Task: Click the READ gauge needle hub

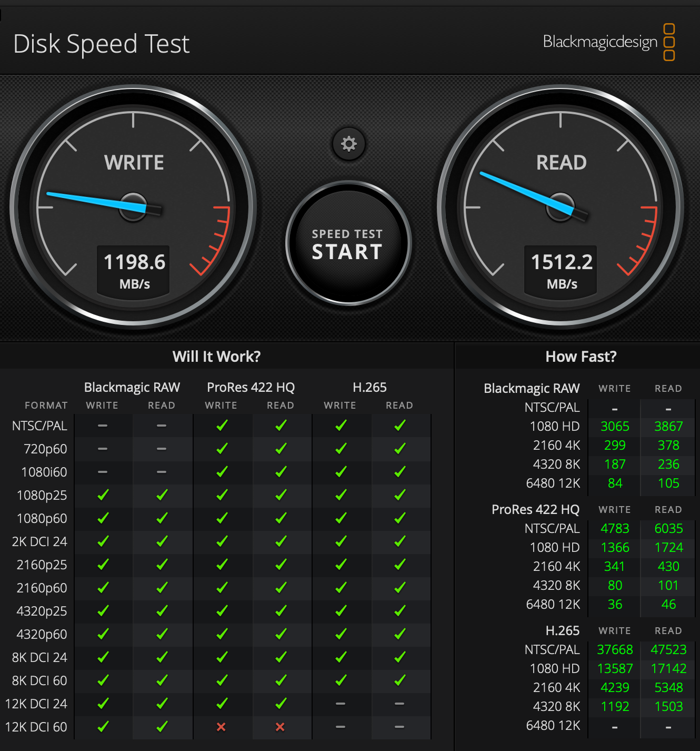Action: click(x=561, y=207)
